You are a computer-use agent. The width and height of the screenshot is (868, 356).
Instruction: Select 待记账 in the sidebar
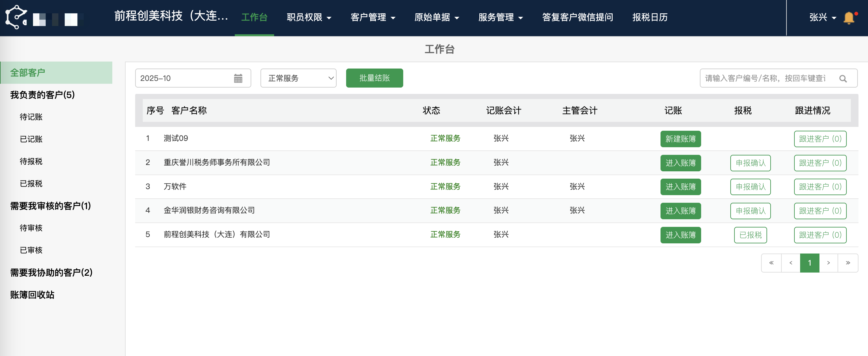31,117
